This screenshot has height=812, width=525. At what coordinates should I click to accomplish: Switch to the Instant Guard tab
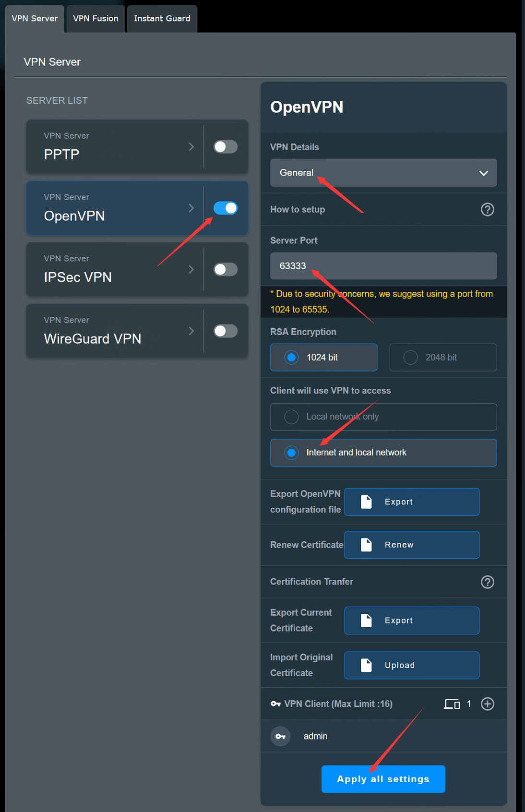click(162, 19)
